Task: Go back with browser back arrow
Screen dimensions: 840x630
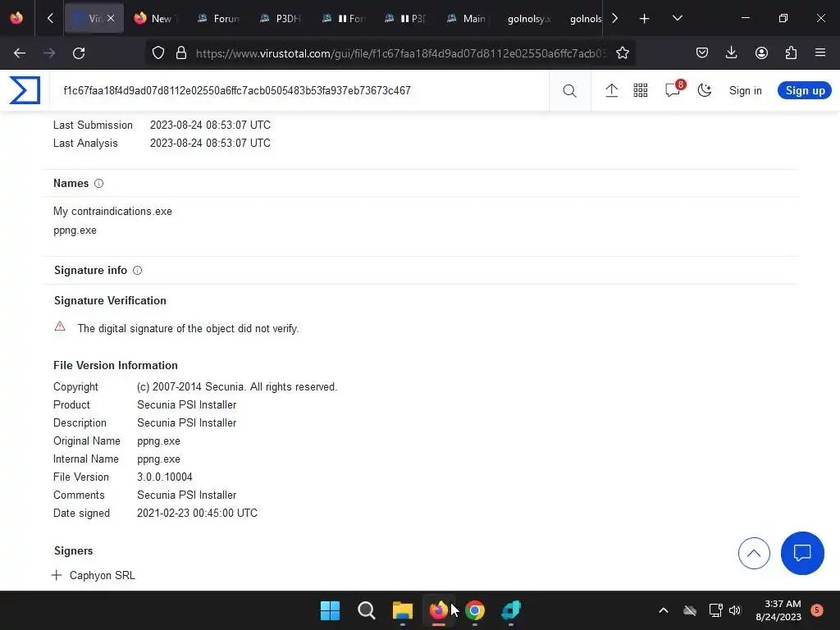Action: 20,53
